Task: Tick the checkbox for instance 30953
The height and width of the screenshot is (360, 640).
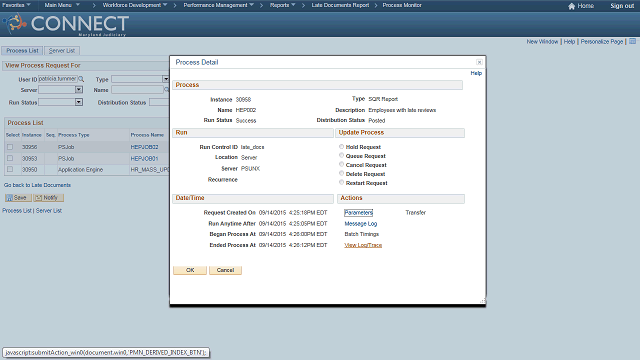Action: (10, 158)
